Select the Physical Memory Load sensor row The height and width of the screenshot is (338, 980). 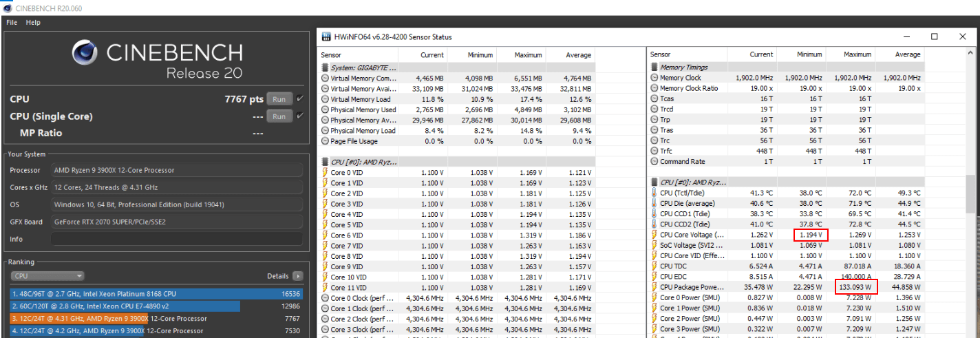coord(457,131)
